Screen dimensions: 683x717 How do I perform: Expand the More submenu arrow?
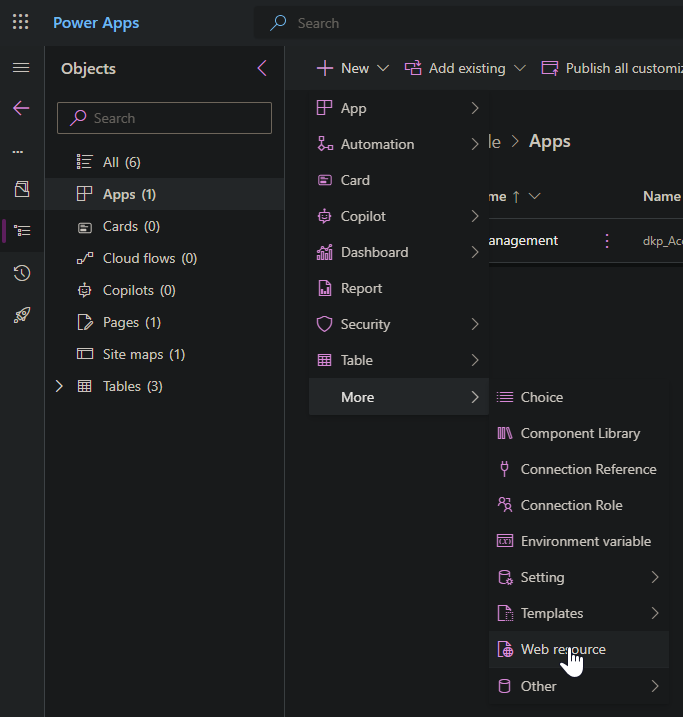(475, 397)
